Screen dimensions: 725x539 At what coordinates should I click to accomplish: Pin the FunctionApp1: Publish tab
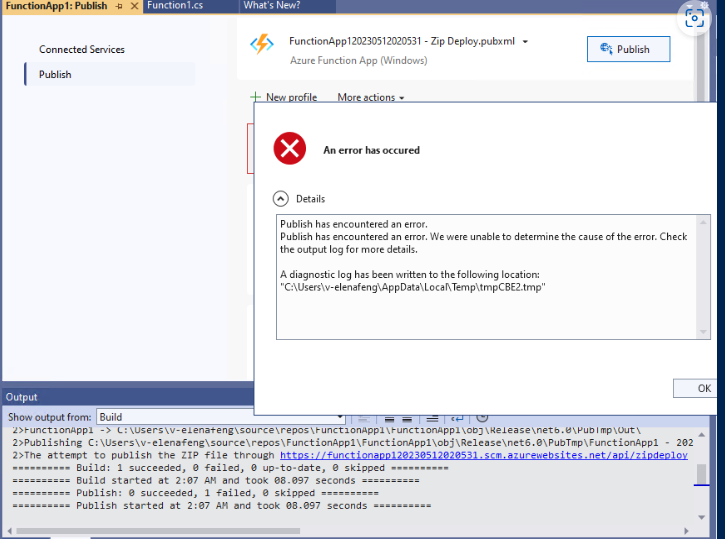tap(119, 6)
